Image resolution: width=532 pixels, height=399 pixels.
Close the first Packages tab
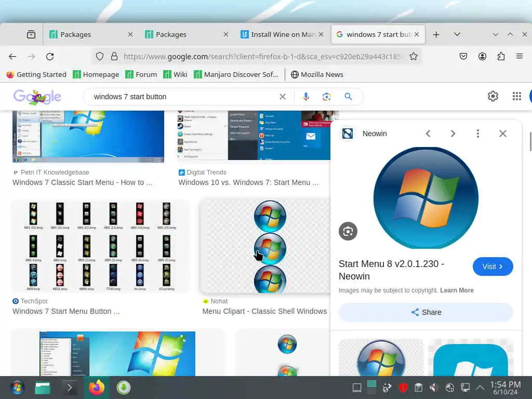[x=130, y=34]
